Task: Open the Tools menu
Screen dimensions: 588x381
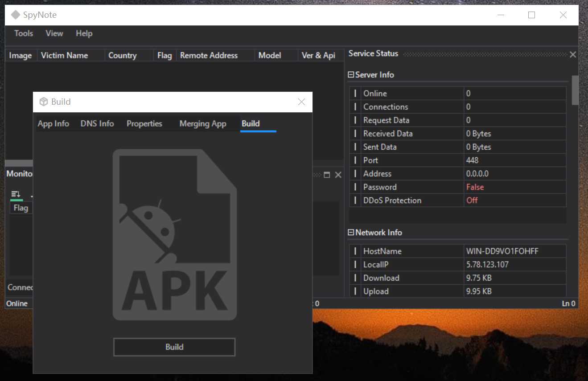Action: point(24,33)
